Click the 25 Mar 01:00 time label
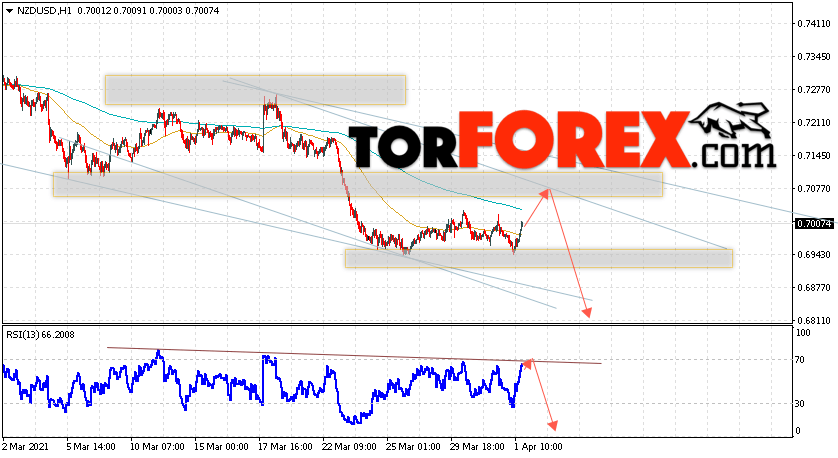The width and height of the screenshot is (838, 458). click(414, 446)
